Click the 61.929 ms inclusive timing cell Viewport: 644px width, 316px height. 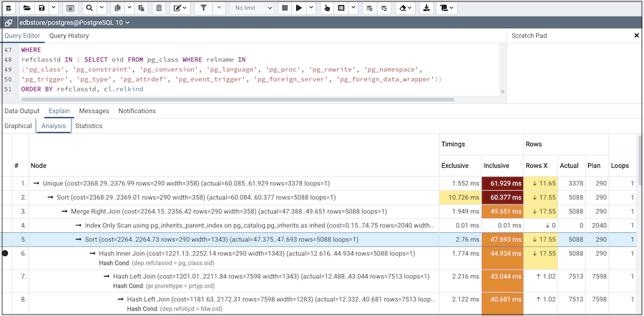tap(502, 184)
